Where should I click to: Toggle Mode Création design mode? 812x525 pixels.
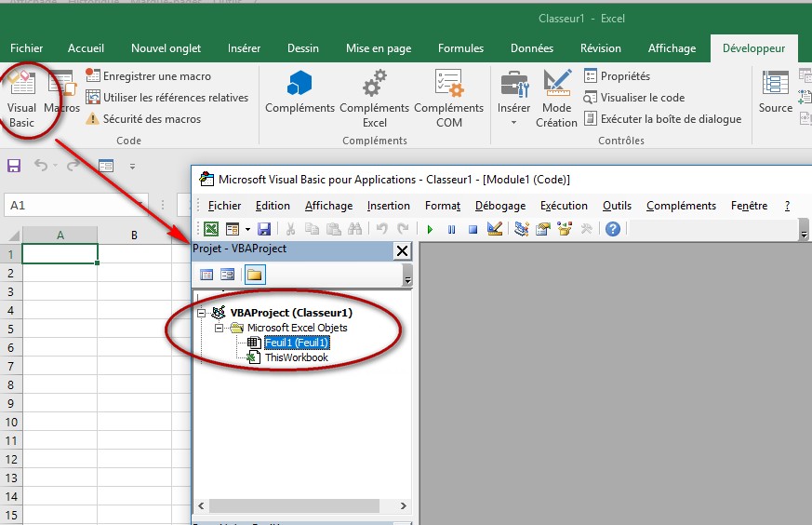coord(557,99)
